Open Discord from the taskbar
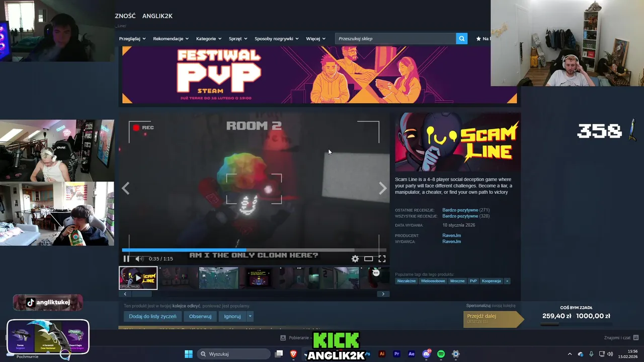The image size is (644, 362). 426,354
